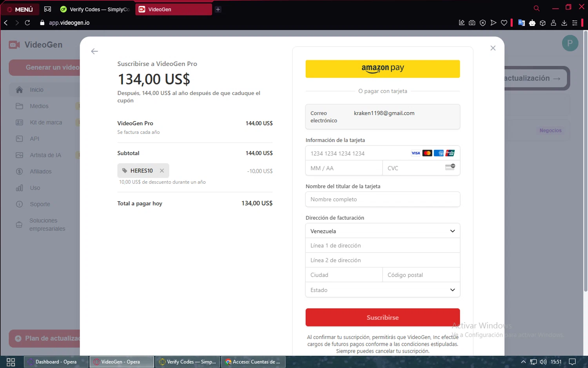The width and height of the screenshot is (588, 368).
Task: Click the Opera workspaces icon
Action: pos(47,9)
